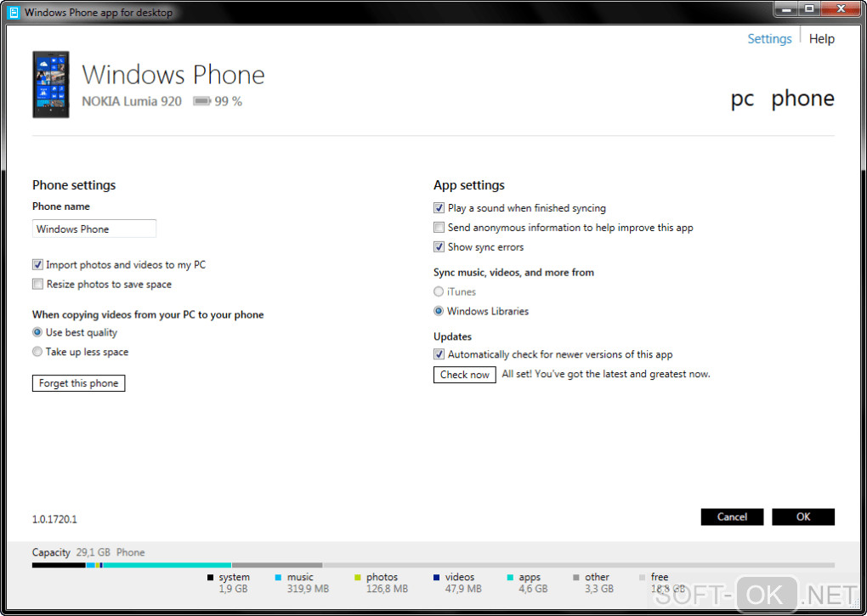Image resolution: width=867 pixels, height=616 pixels.
Task: Switch to the pc tab
Action: click(742, 99)
